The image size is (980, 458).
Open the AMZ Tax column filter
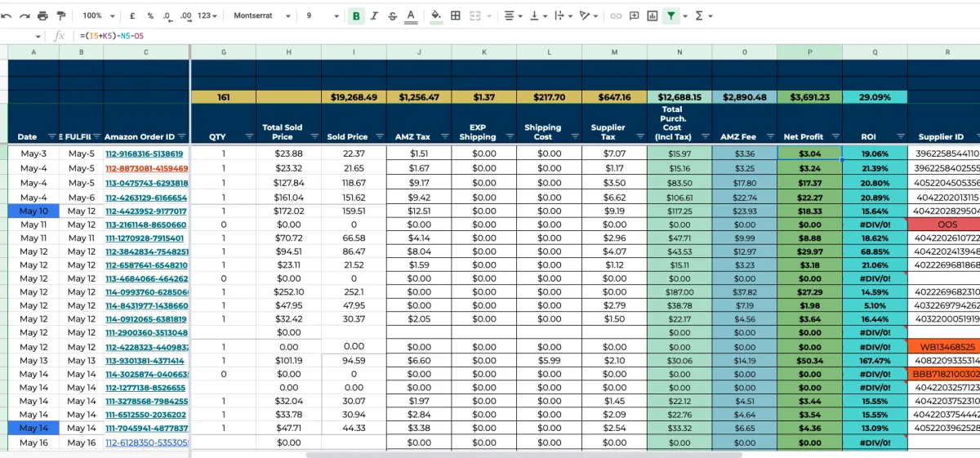444,136
